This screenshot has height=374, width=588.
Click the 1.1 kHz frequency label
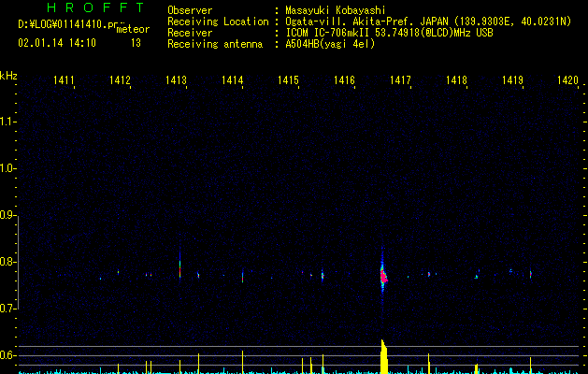click(7, 122)
